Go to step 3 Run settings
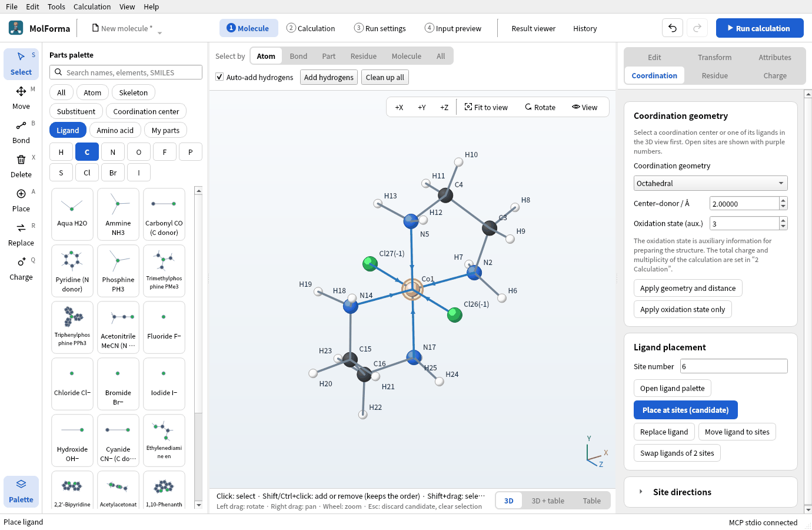The height and width of the screenshot is (530, 812). 380,28
